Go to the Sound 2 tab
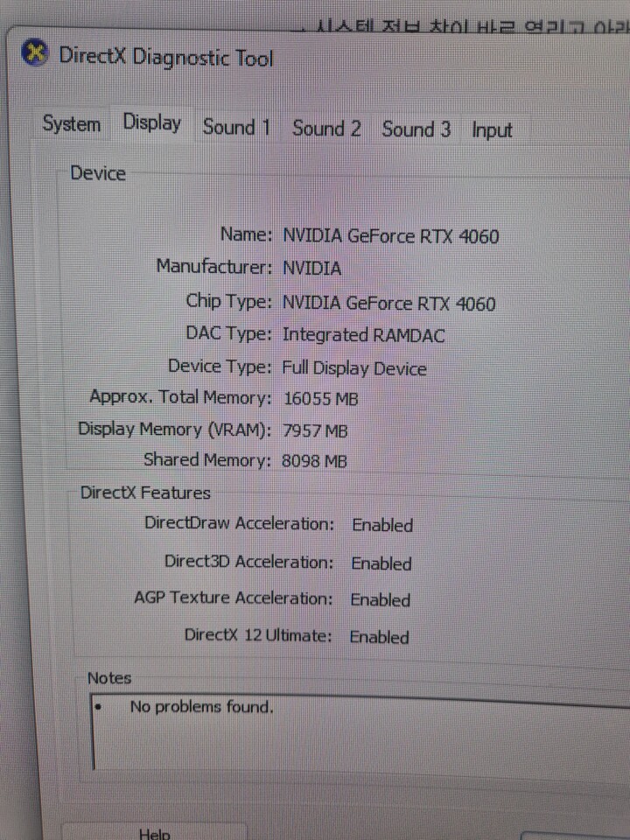 pos(326,129)
